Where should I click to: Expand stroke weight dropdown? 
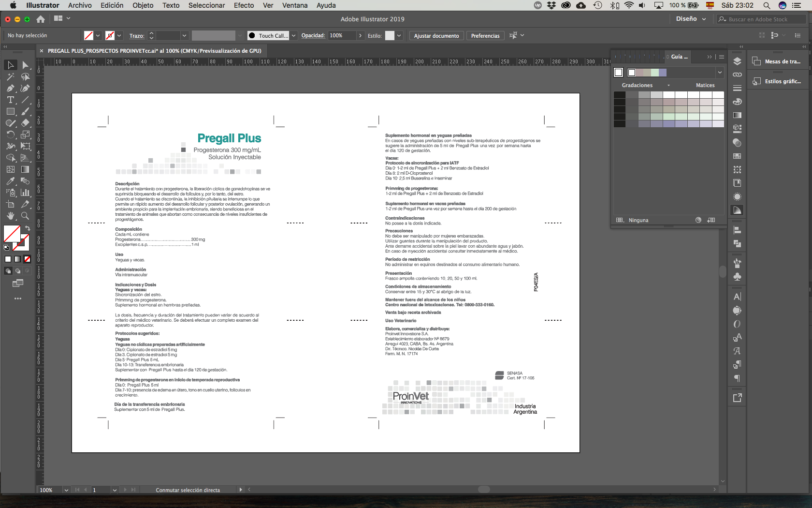184,35
